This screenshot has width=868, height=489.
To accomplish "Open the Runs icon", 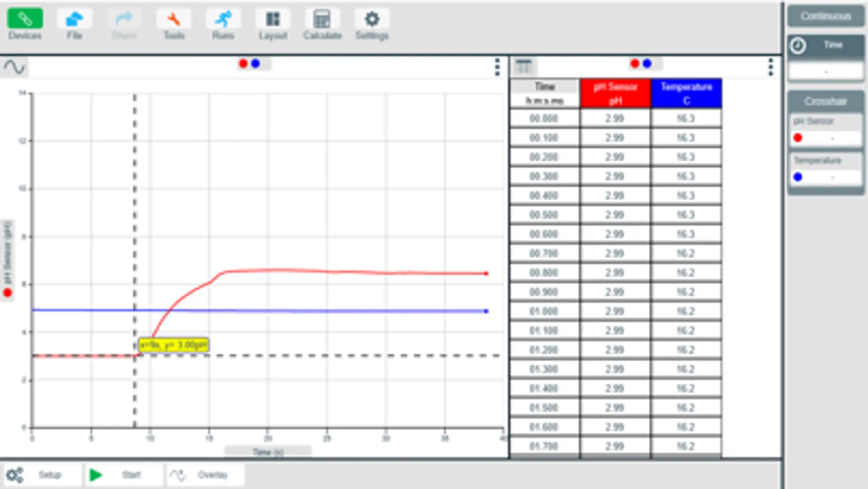I will (x=223, y=20).
